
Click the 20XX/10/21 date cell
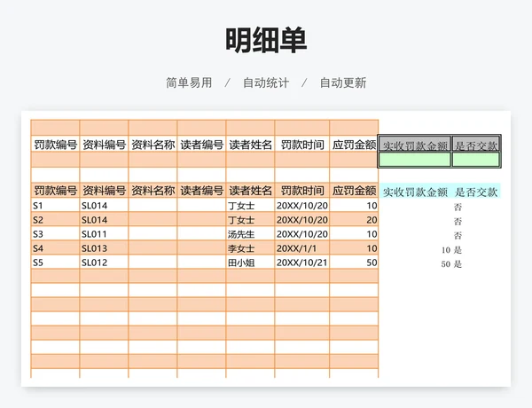(301, 263)
